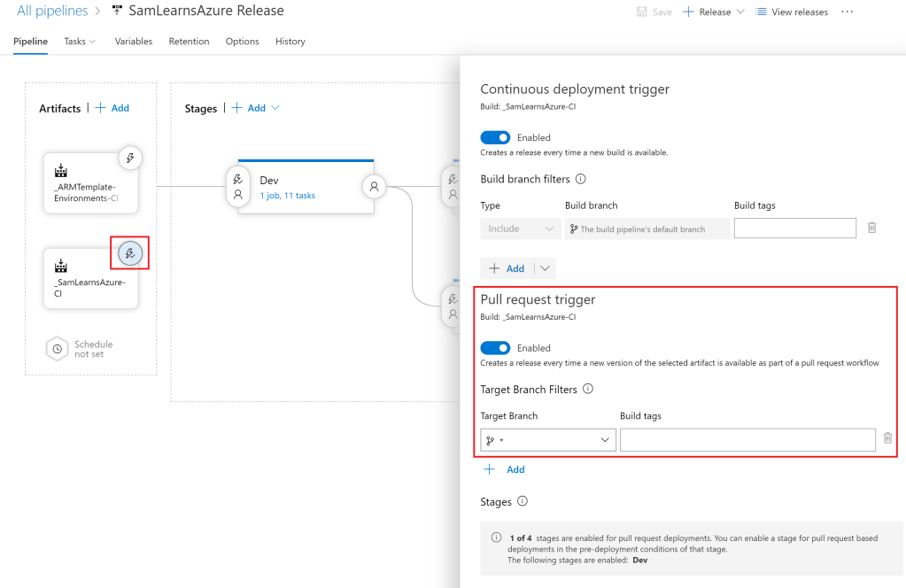This screenshot has height=588, width=906.
Task: Show info for Build branch filters
Action: [581, 179]
